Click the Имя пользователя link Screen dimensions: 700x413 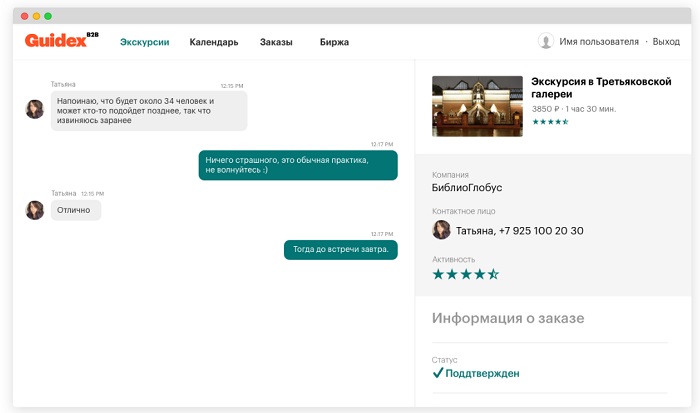click(598, 42)
